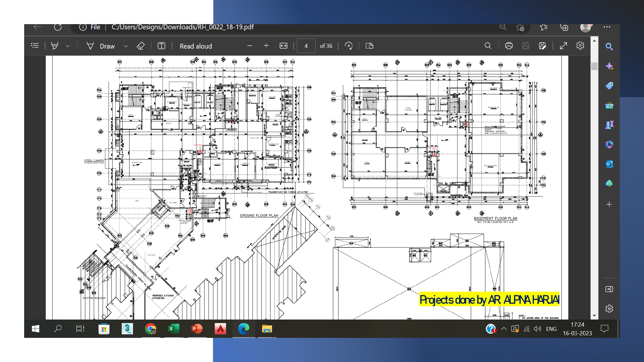Open the Discover sparkle icon in sidebar
644x362 pixels.
click(609, 66)
